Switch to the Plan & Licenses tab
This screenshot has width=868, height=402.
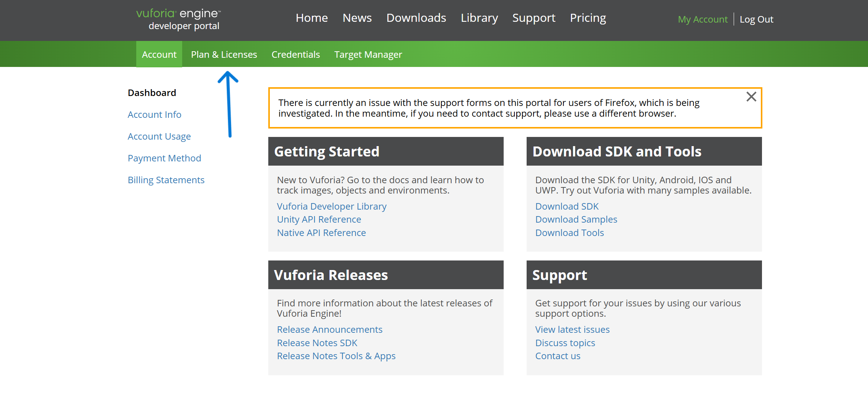coord(224,54)
